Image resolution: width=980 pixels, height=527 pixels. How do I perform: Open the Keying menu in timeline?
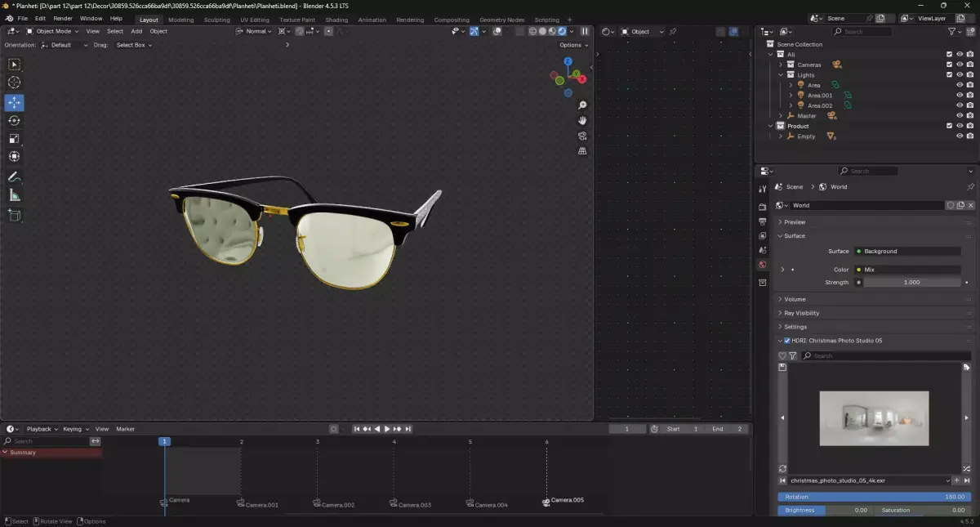point(74,429)
